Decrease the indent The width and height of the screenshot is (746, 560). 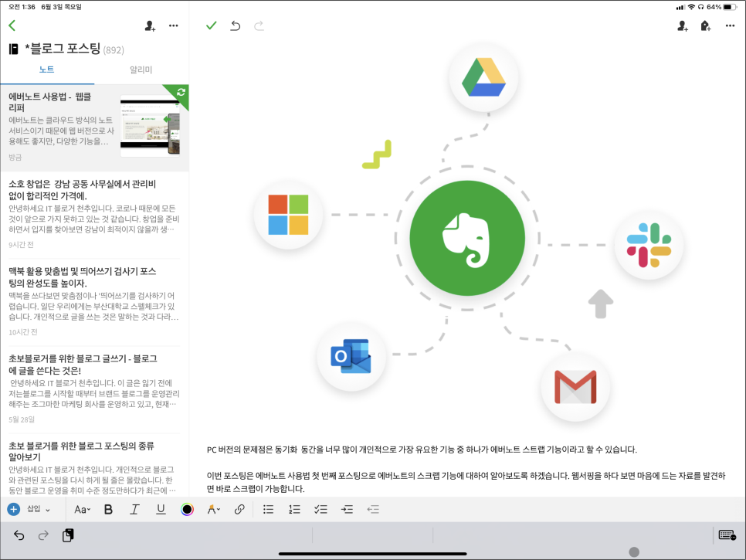(x=373, y=510)
